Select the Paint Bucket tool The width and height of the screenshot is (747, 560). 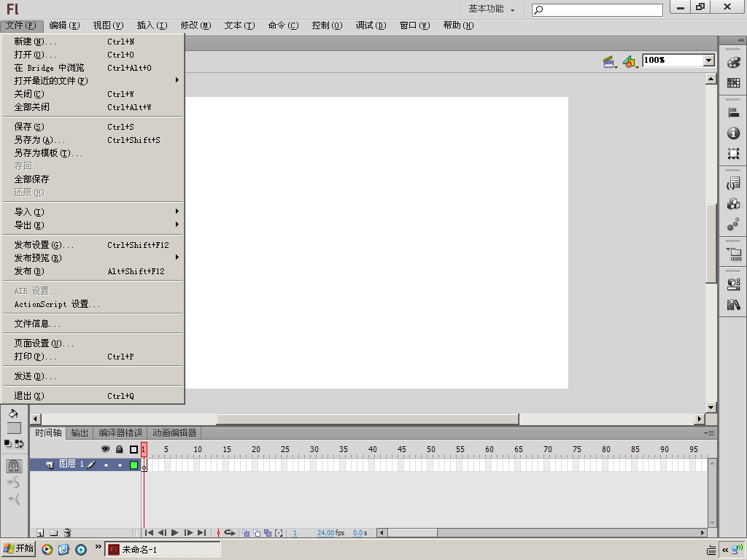13,413
